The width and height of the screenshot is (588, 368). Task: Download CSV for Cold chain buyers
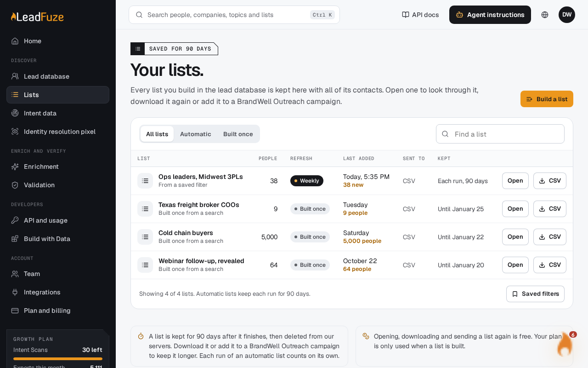click(550, 237)
